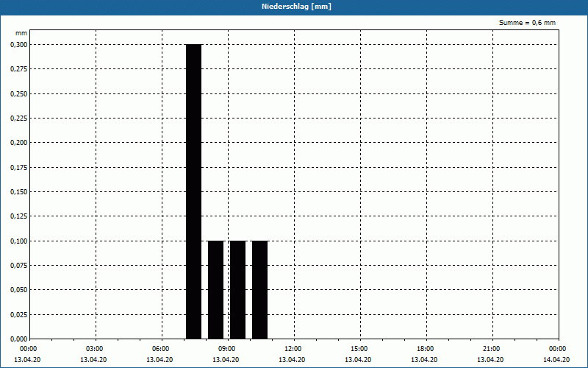The image size is (588, 368).
Task: Click the 0,275 y-axis value
Action: [19, 69]
